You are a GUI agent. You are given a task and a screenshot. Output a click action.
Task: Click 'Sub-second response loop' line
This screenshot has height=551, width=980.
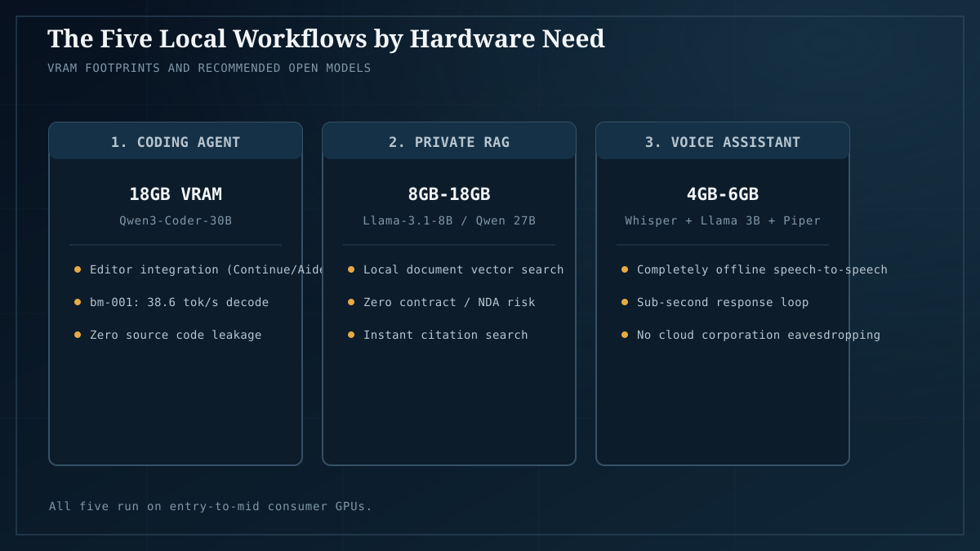(723, 302)
